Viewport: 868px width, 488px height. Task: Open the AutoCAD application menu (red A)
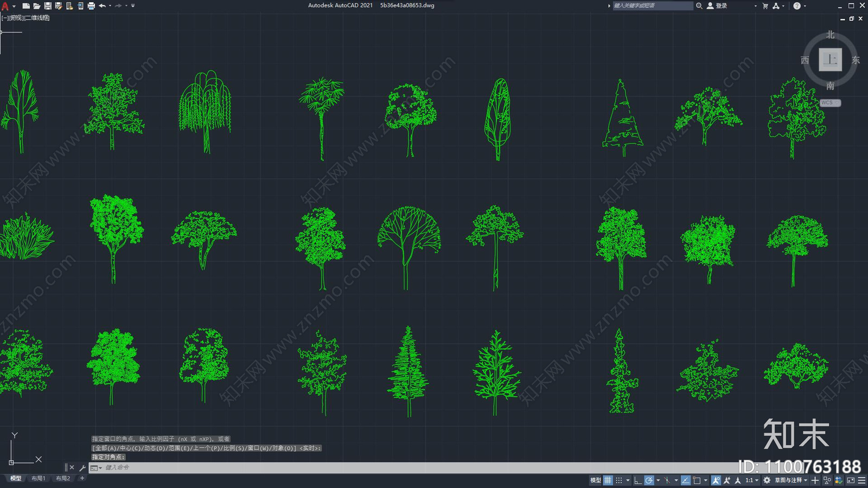[5, 6]
